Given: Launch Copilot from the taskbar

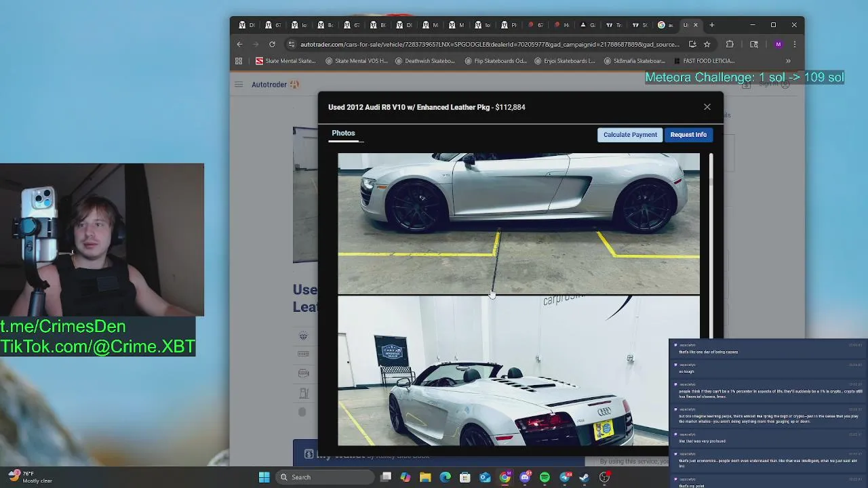Looking at the screenshot, I should tap(406, 477).
